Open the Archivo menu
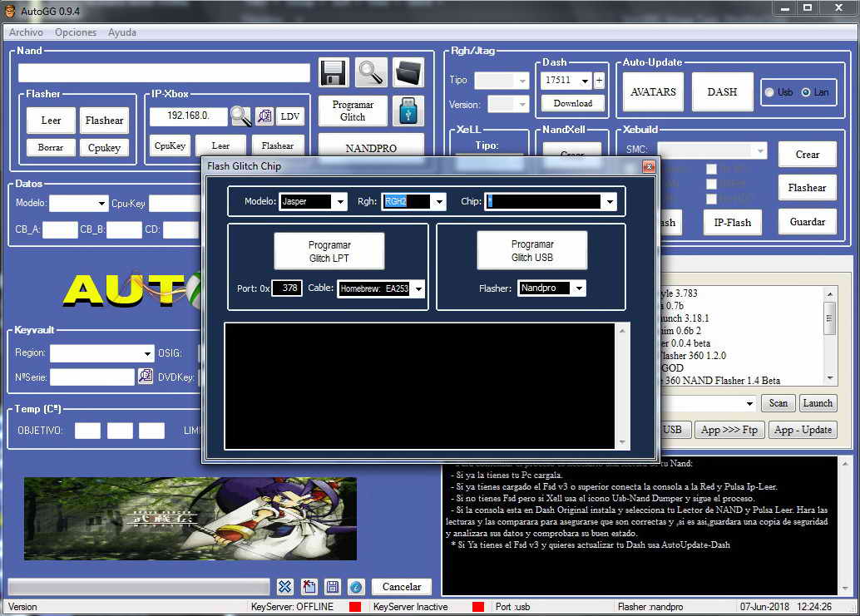 [26, 32]
